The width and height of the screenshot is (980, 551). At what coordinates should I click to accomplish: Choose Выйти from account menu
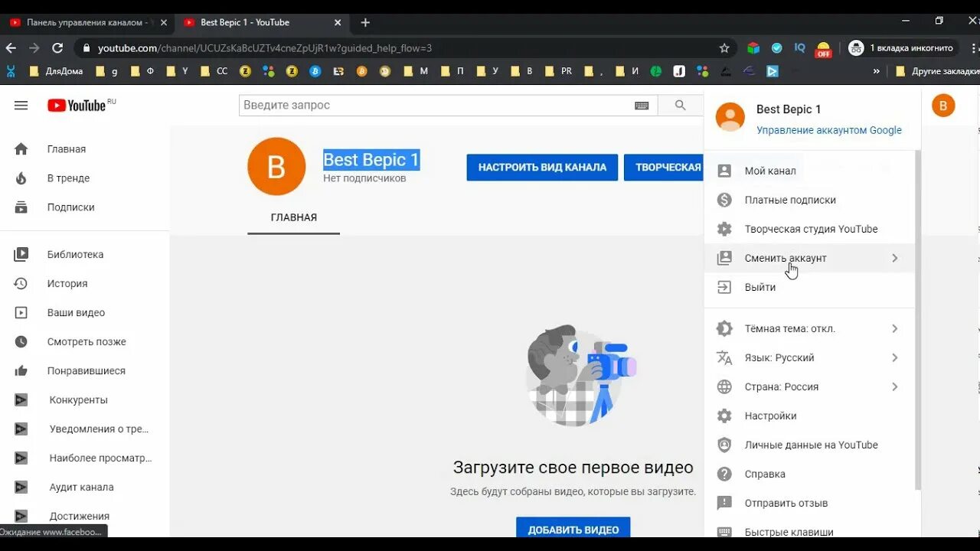tap(809, 287)
